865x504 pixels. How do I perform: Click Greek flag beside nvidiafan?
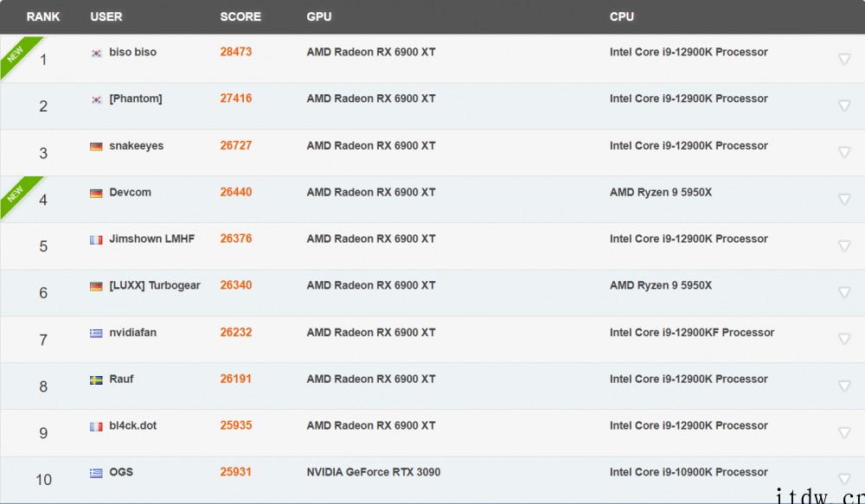click(96, 333)
